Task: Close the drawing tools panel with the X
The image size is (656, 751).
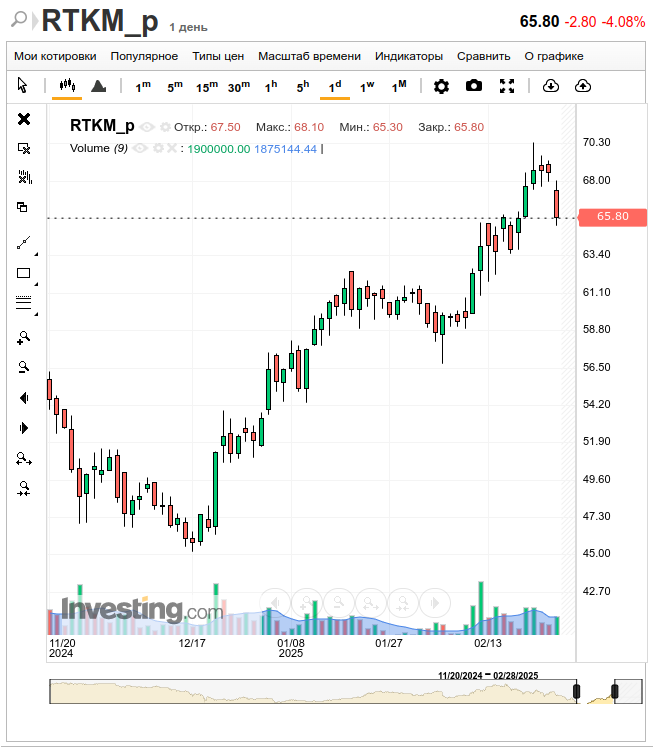Action: point(24,119)
